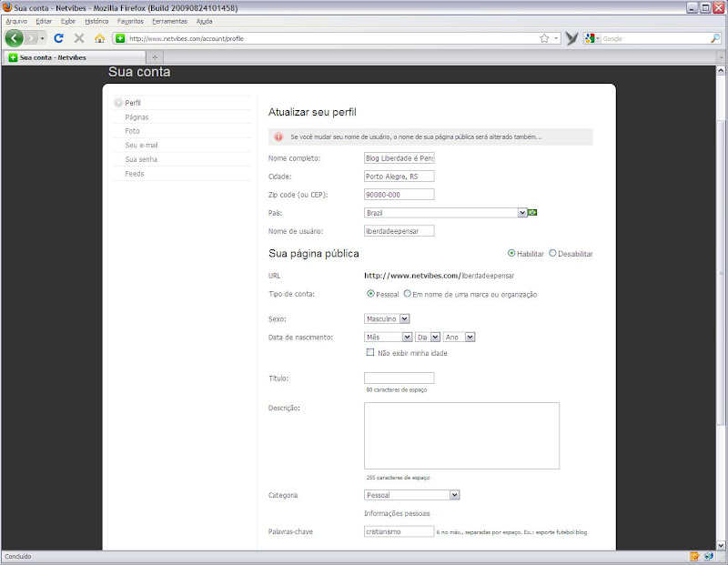Click the green site identity icon in address bar
This screenshot has width=728, height=565.
click(120, 38)
